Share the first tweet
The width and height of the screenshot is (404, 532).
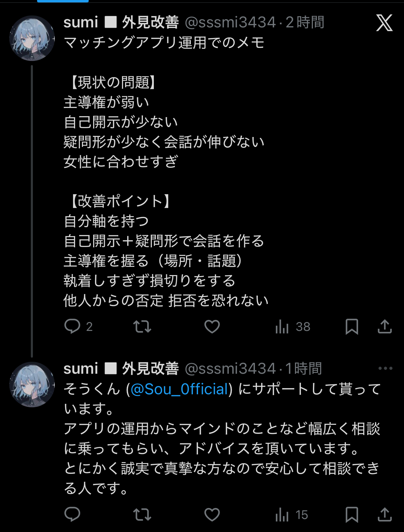[384, 326]
